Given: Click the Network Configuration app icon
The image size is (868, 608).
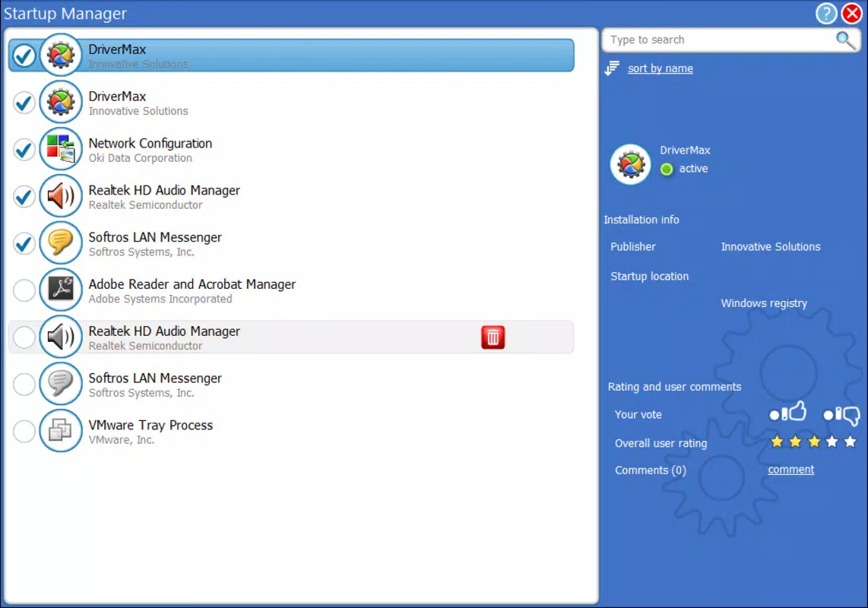Looking at the screenshot, I should tap(61, 149).
